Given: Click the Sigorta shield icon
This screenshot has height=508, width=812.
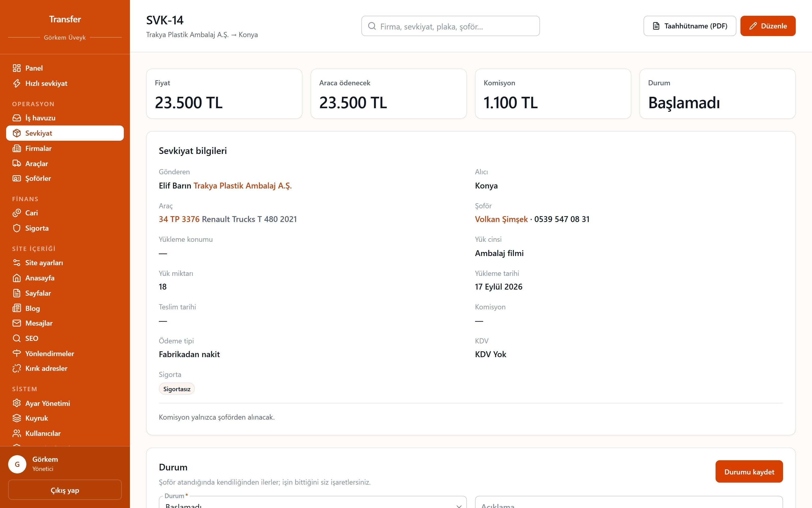Looking at the screenshot, I should (17, 228).
